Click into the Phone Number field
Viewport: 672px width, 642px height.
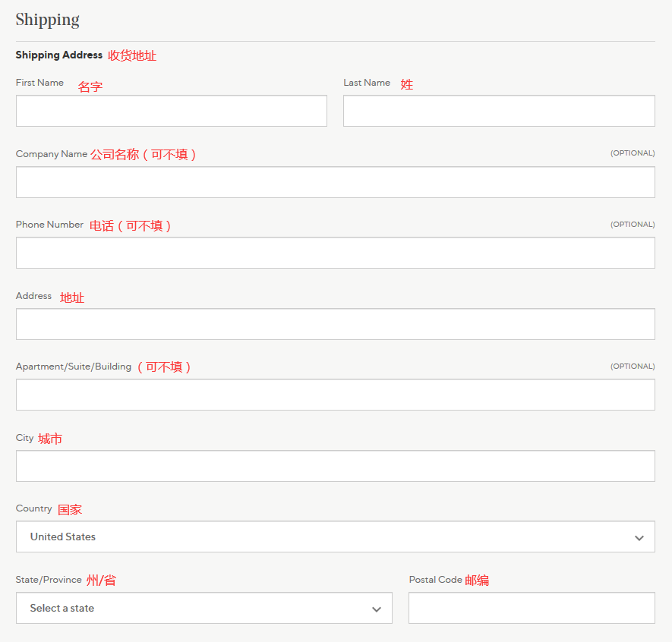click(x=335, y=253)
